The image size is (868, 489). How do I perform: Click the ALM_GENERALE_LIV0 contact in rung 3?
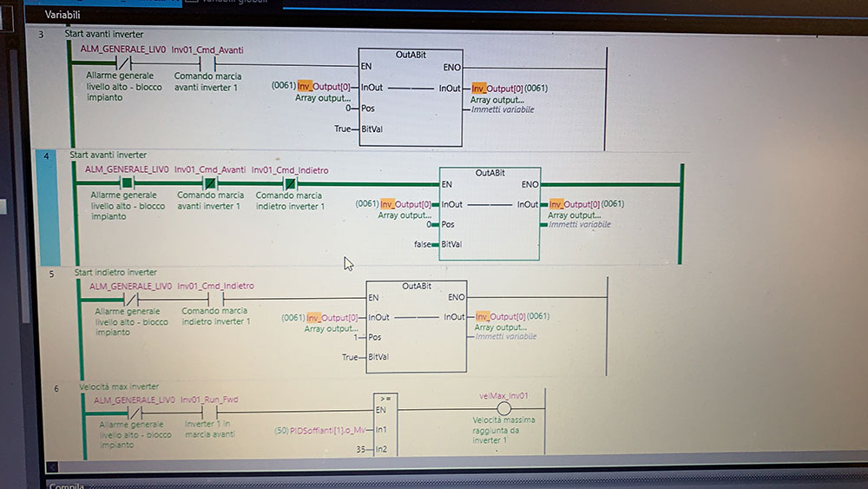tap(124, 63)
